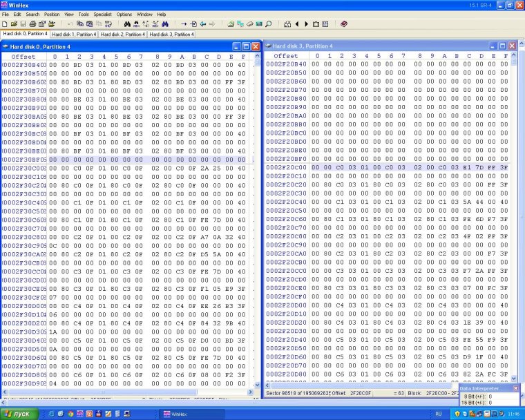Viewport: 525px width, 420px height.
Task: Click the Sector 98518 status bar entry
Action: (298, 393)
